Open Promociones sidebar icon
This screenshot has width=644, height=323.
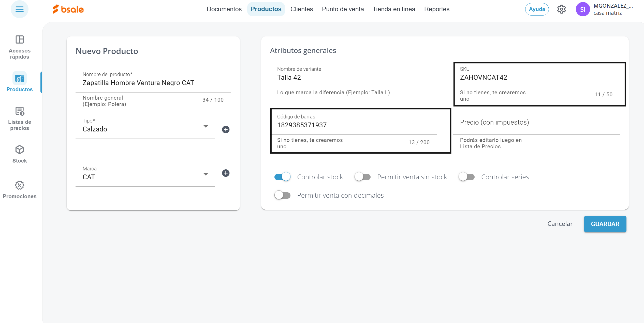[20, 185]
